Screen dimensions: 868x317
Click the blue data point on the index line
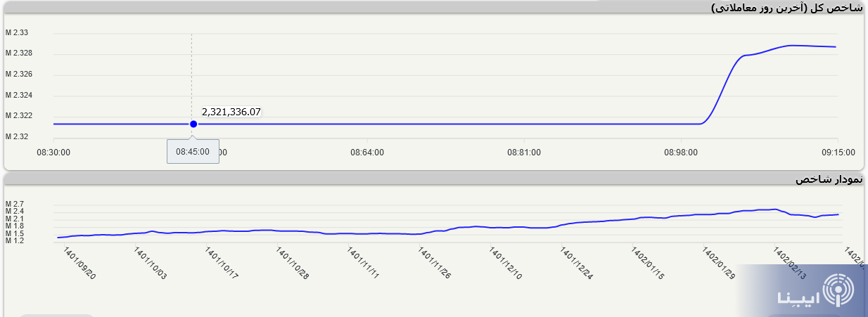coord(193,124)
